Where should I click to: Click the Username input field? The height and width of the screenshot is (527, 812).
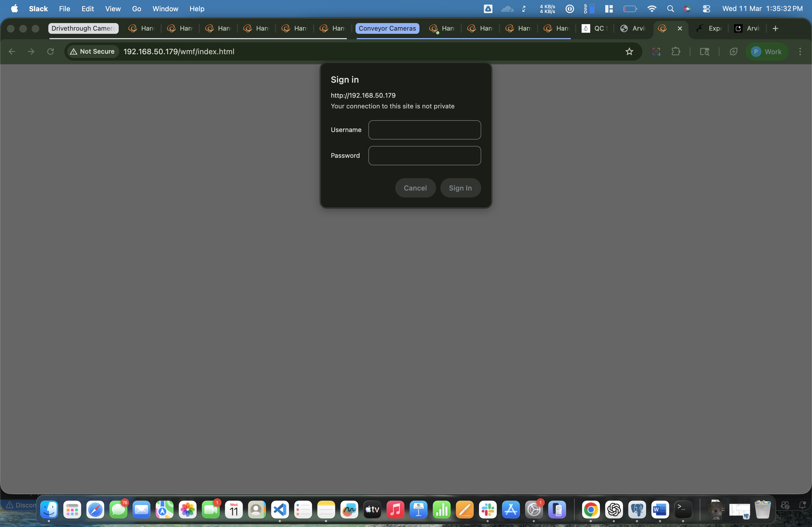[424, 130]
